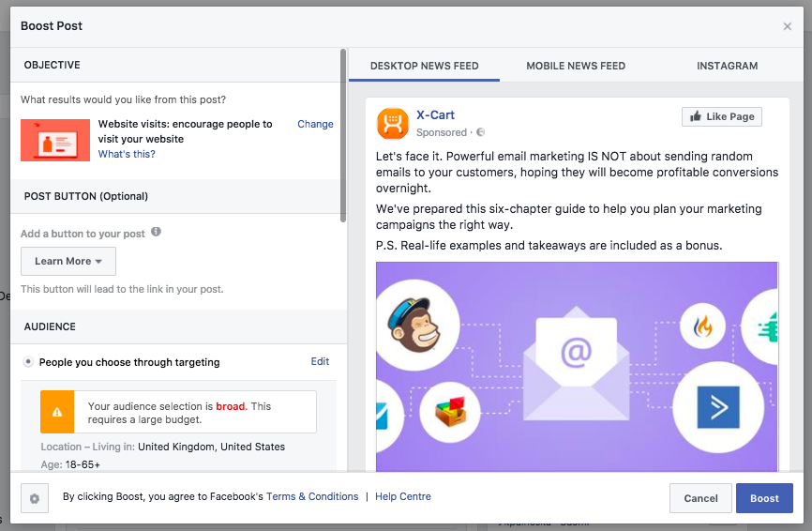Open the X-Cart page name link
This screenshot has width=812, height=531.
[435, 115]
